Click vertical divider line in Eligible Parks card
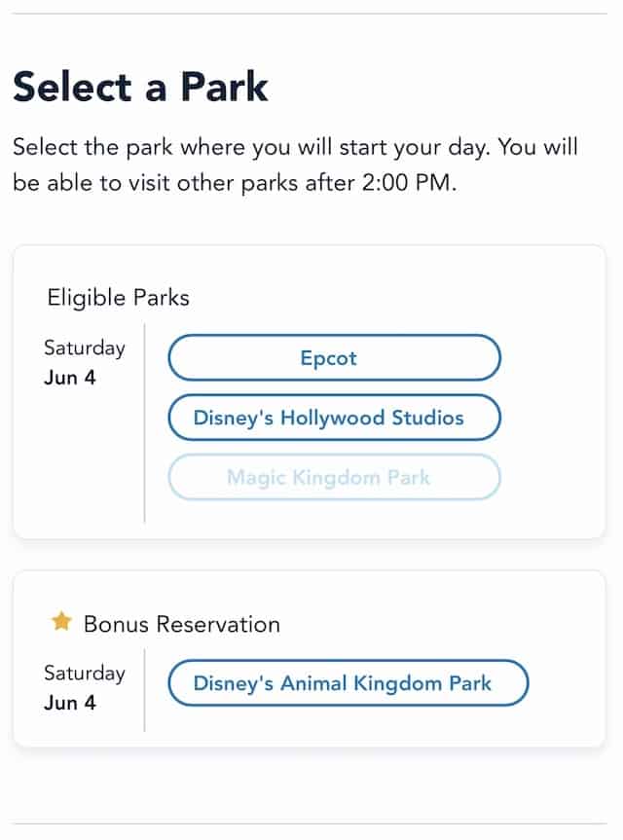This screenshot has width=623, height=840. 145,422
